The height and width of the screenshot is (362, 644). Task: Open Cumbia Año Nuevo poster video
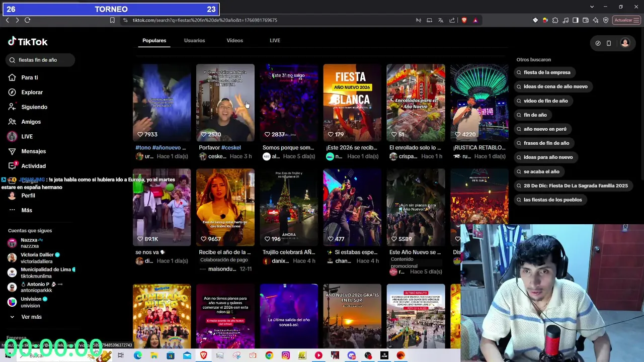coord(162,316)
